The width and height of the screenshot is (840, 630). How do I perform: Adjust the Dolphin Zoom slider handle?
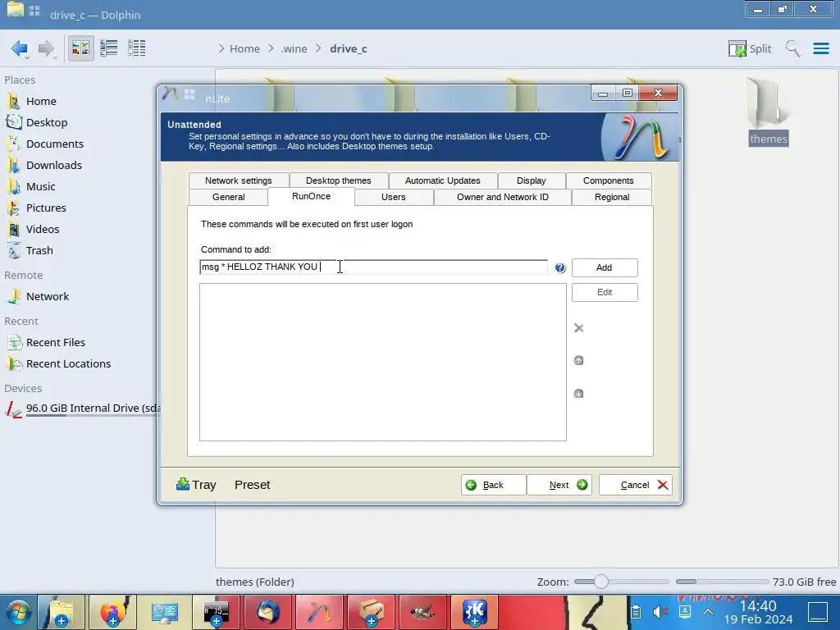pos(601,582)
